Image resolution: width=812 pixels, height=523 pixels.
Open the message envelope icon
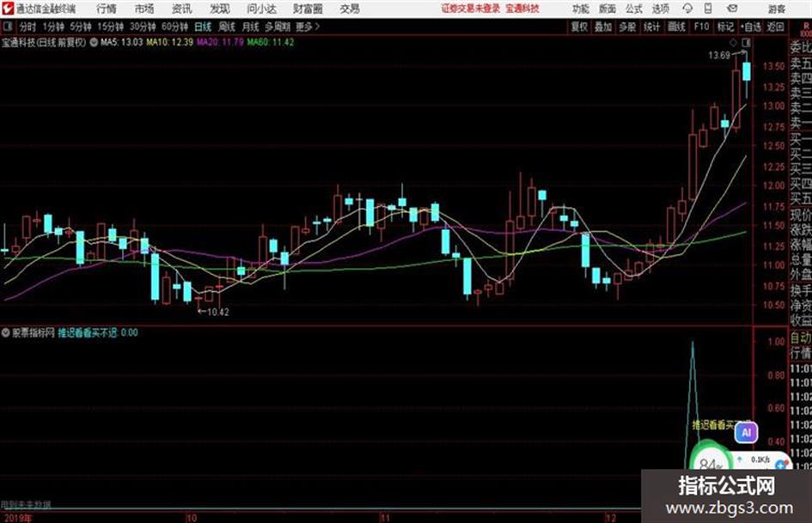tap(732, 9)
